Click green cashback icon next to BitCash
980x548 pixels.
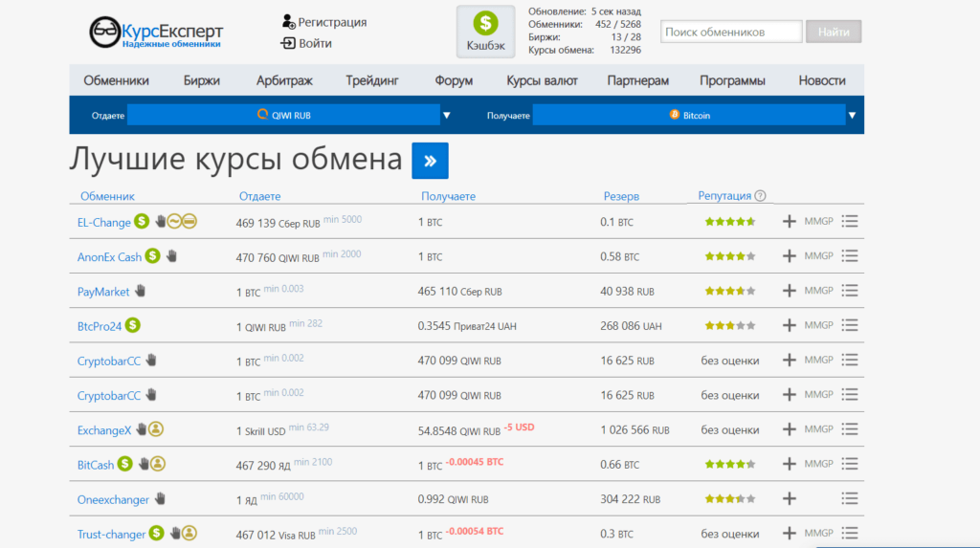(x=125, y=464)
